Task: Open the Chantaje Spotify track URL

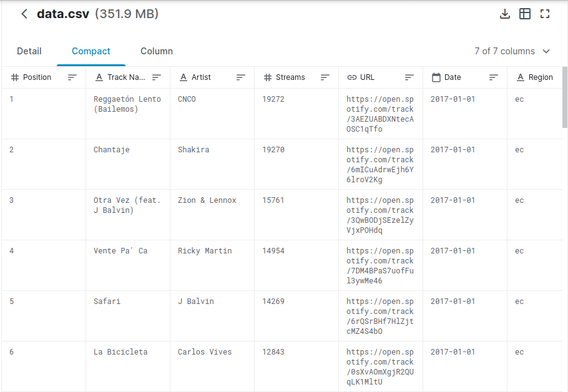Action: click(380, 165)
